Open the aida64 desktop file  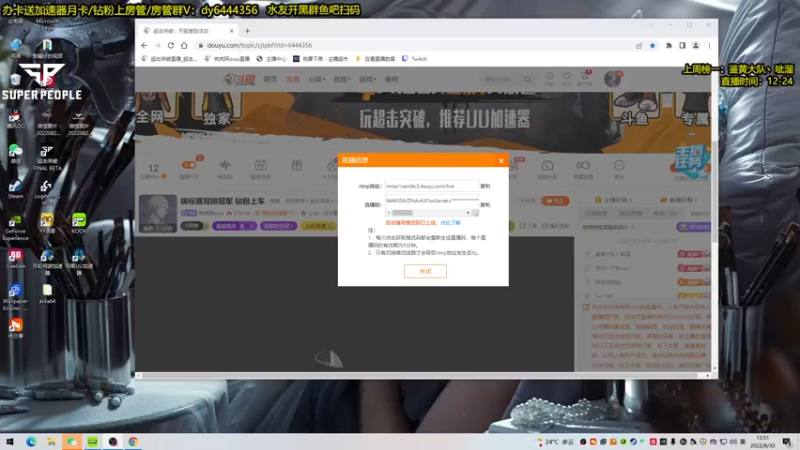coord(47,294)
